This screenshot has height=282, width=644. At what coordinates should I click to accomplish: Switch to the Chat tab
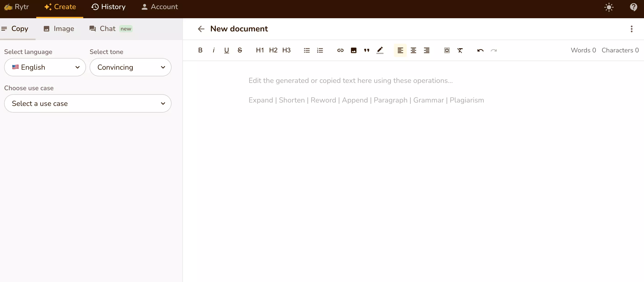[107, 28]
